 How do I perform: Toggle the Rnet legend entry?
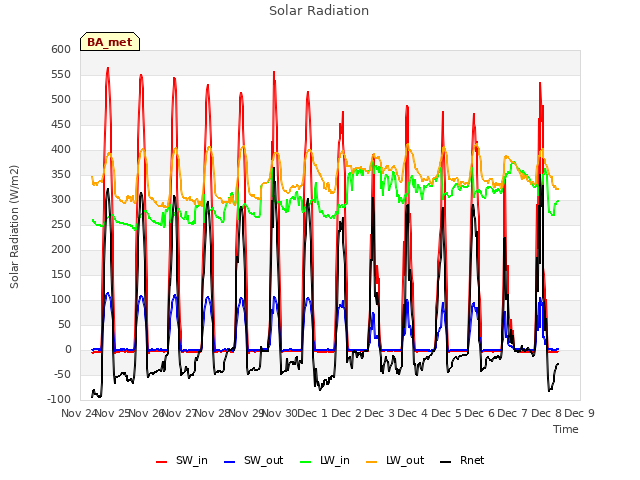pos(462,460)
